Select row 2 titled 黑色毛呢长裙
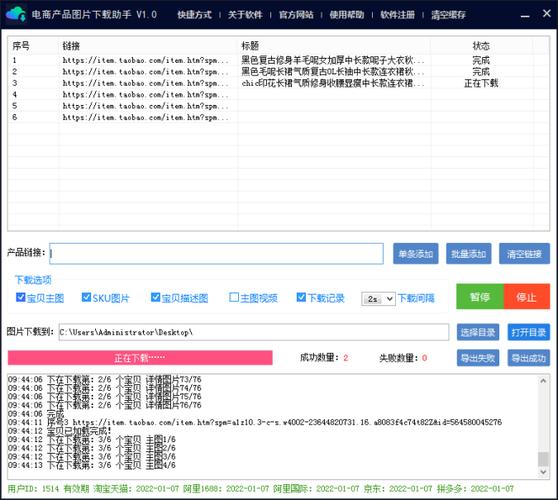The height and width of the screenshot is (500, 558). click(278, 72)
